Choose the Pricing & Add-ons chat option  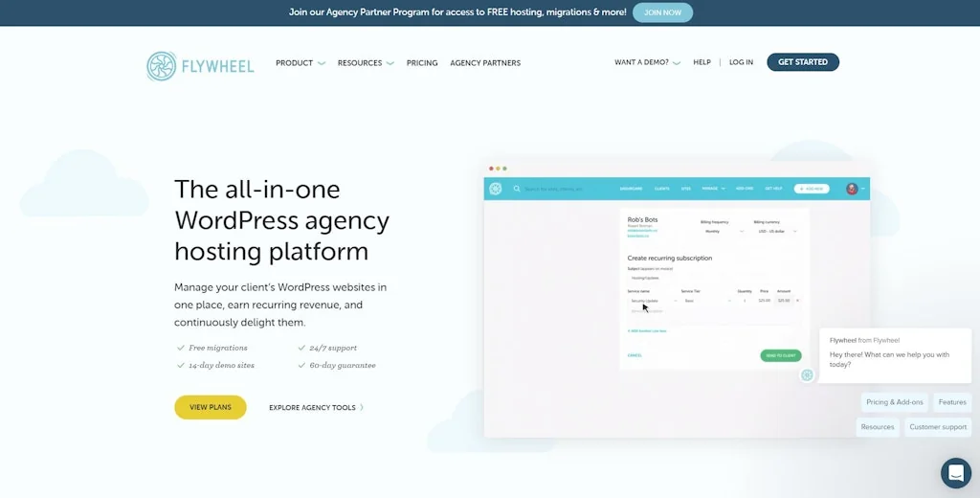pyautogui.click(x=895, y=402)
